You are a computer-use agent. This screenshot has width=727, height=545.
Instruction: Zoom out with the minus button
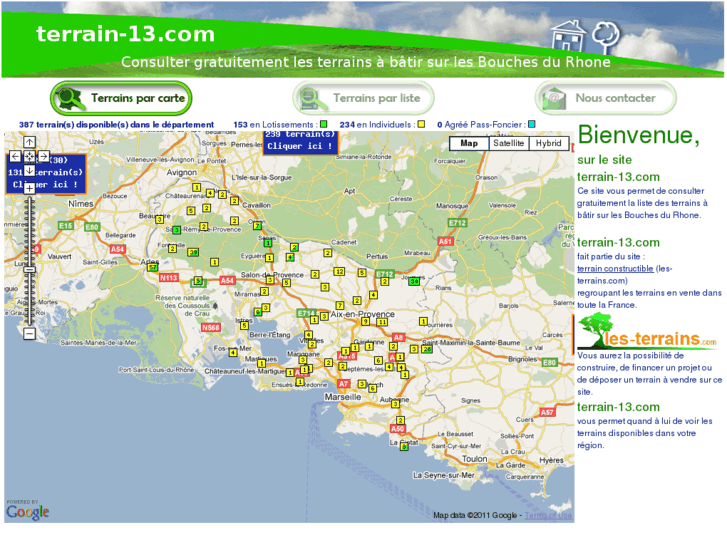(29, 333)
